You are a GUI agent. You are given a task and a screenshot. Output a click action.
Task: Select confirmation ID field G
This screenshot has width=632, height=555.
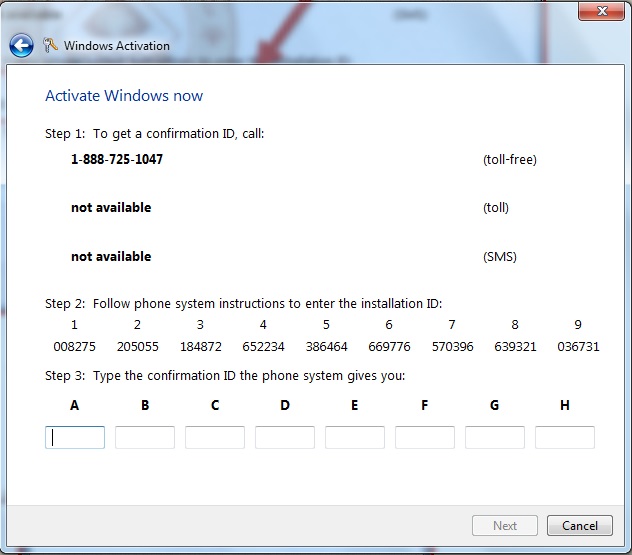(495, 437)
